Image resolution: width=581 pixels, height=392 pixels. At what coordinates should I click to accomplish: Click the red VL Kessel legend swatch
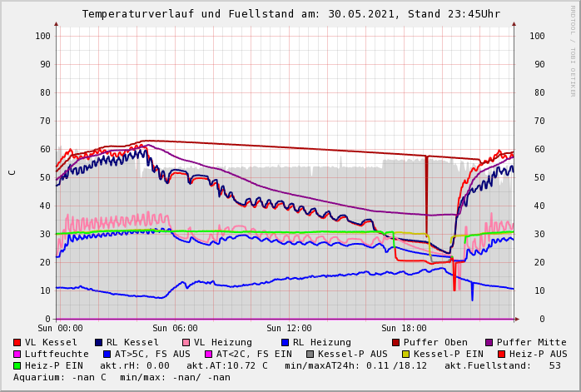(x=17, y=342)
